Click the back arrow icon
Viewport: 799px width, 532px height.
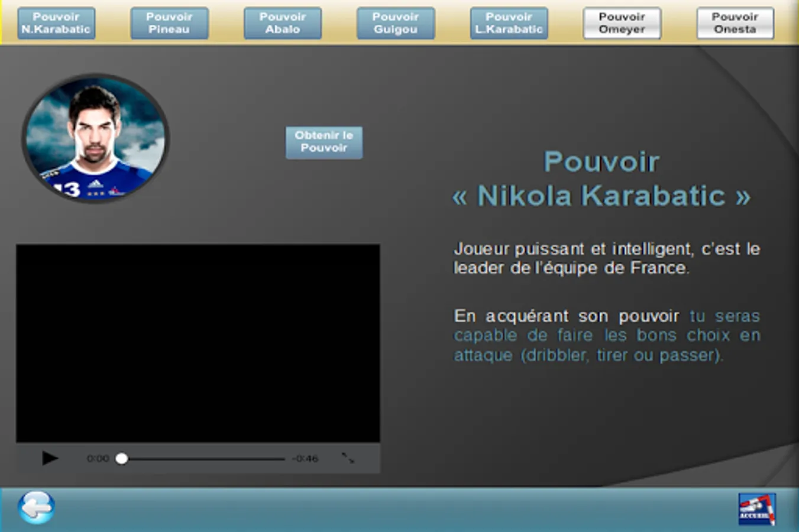pos(37,507)
